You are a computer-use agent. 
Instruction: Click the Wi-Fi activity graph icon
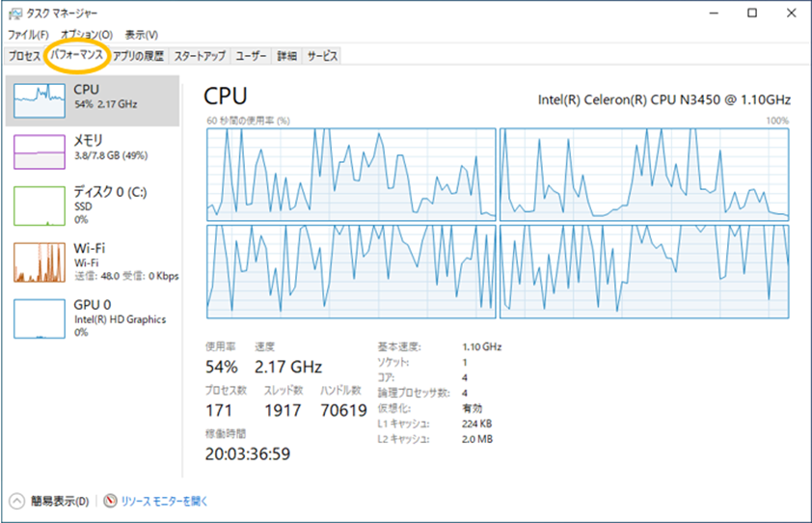(x=40, y=262)
